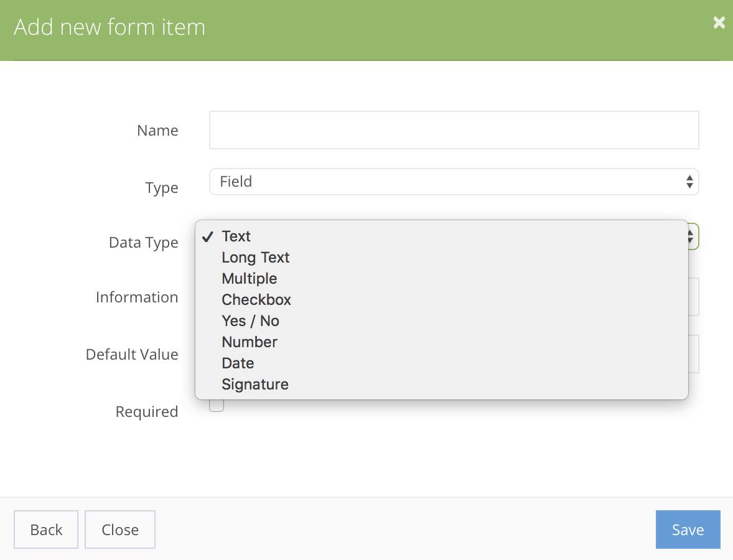Close the Add new form item dialog

tap(719, 23)
